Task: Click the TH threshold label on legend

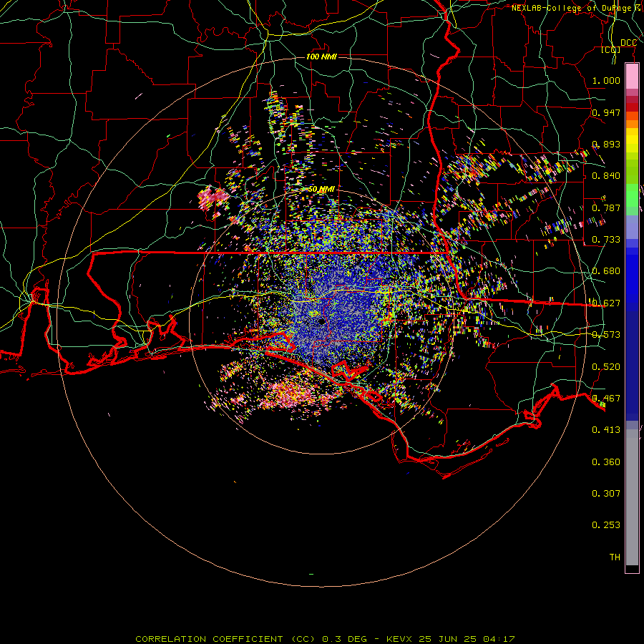Action: click(x=615, y=557)
